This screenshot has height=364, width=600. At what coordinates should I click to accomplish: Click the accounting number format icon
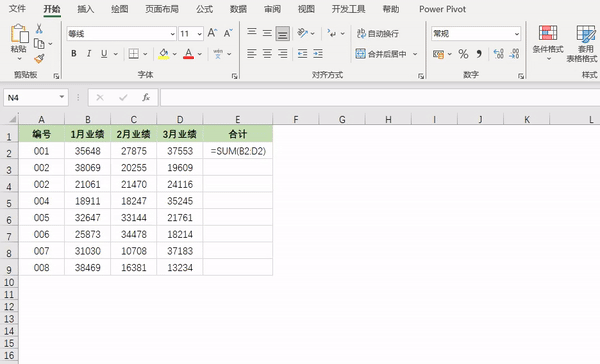point(439,54)
